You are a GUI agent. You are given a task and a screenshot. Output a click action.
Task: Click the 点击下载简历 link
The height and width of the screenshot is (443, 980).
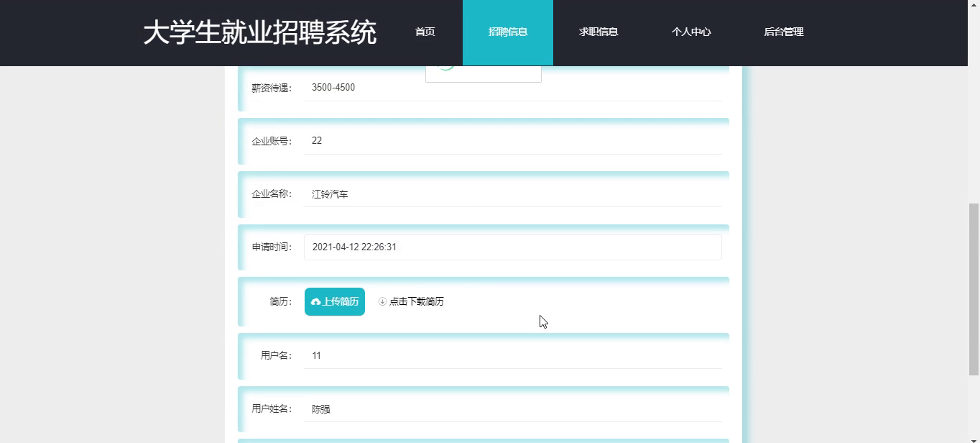(411, 302)
